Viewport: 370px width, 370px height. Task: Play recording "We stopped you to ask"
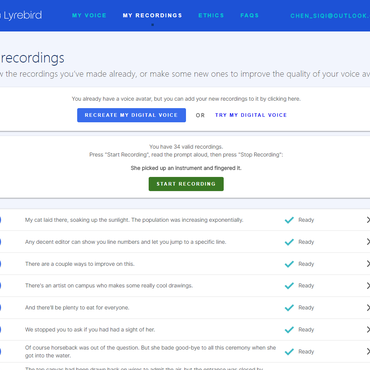(0, 330)
